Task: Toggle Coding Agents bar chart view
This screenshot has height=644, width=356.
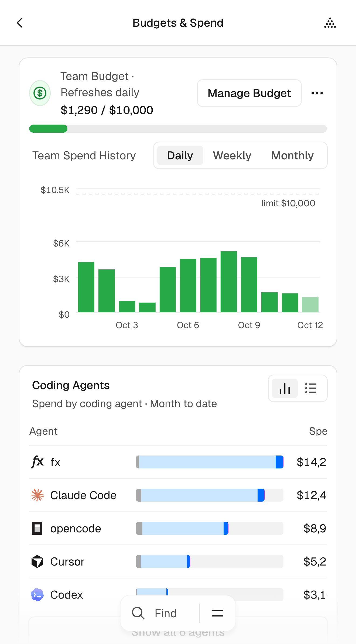Action: click(x=285, y=388)
